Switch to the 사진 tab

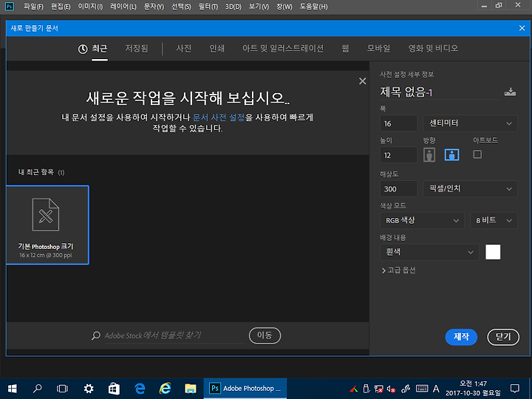point(183,49)
